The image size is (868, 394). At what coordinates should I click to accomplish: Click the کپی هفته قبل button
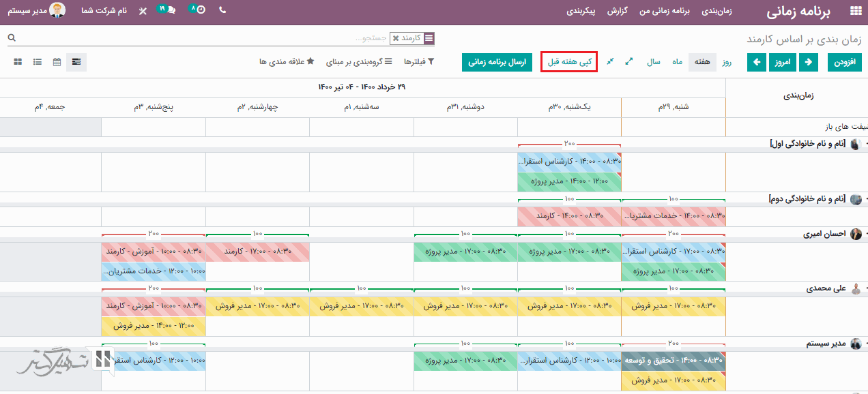[568, 62]
